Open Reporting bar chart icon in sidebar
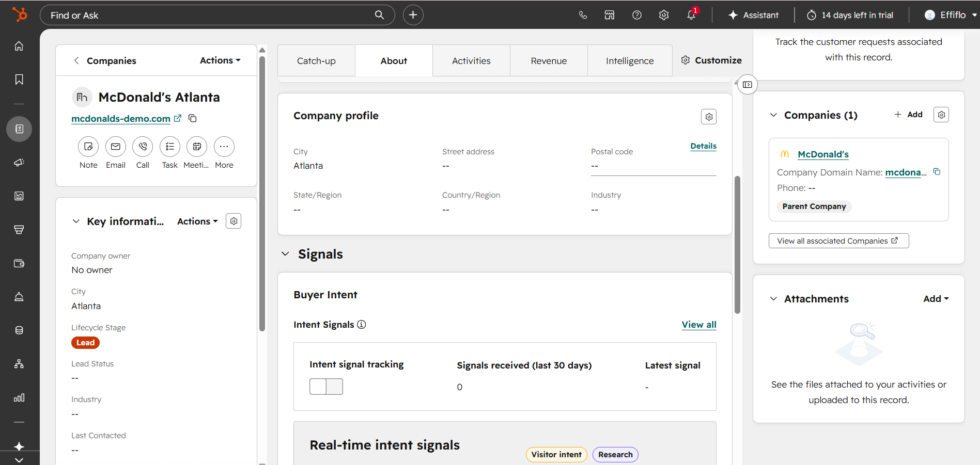The height and width of the screenshot is (465, 980). click(19, 397)
